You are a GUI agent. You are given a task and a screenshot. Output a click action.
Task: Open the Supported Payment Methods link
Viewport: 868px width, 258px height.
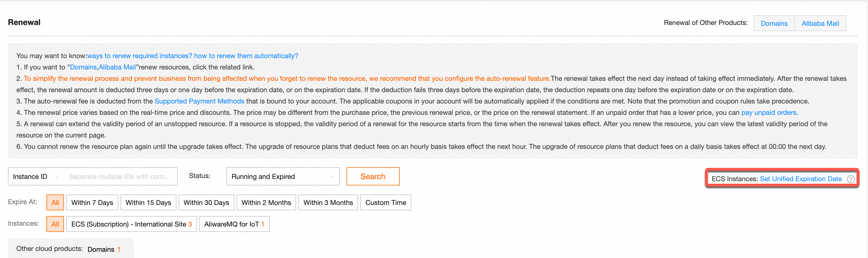199,101
